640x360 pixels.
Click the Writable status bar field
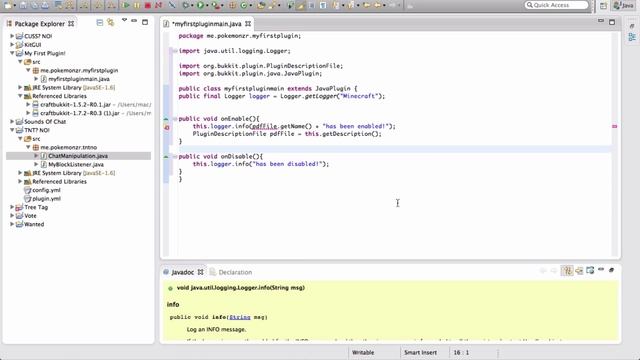coord(363,353)
